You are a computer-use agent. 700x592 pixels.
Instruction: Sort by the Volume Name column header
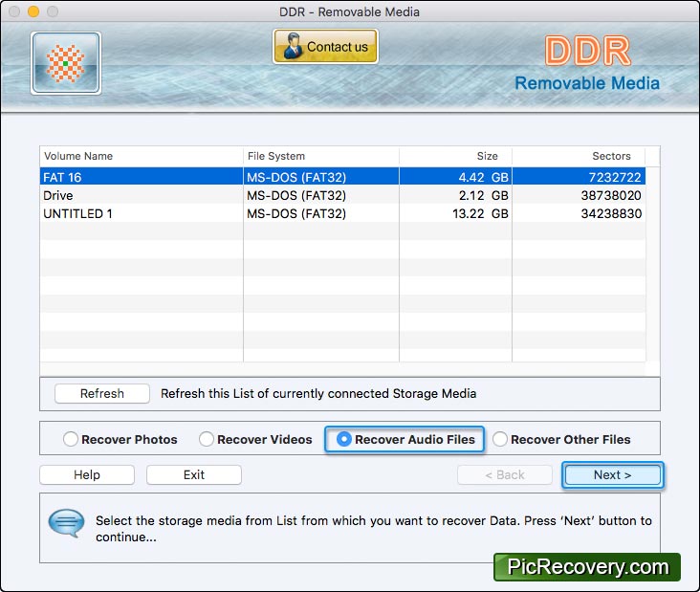[x=142, y=156]
